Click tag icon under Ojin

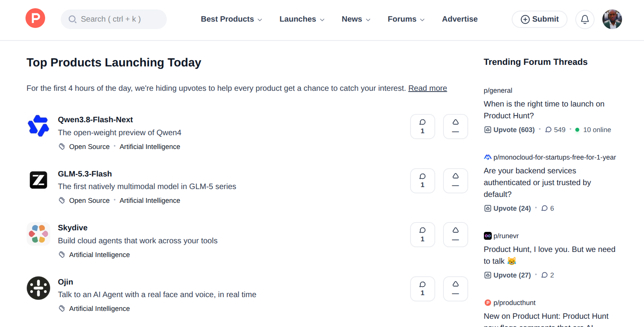click(x=62, y=309)
